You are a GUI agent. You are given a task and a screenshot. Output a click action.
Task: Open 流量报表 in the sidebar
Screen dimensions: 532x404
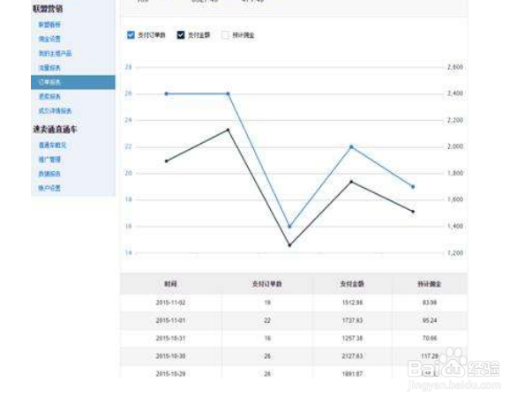(49, 68)
